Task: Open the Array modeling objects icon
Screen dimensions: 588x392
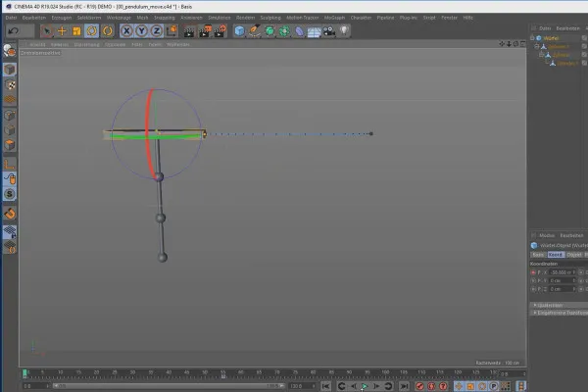Action: pyautogui.click(x=284, y=31)
